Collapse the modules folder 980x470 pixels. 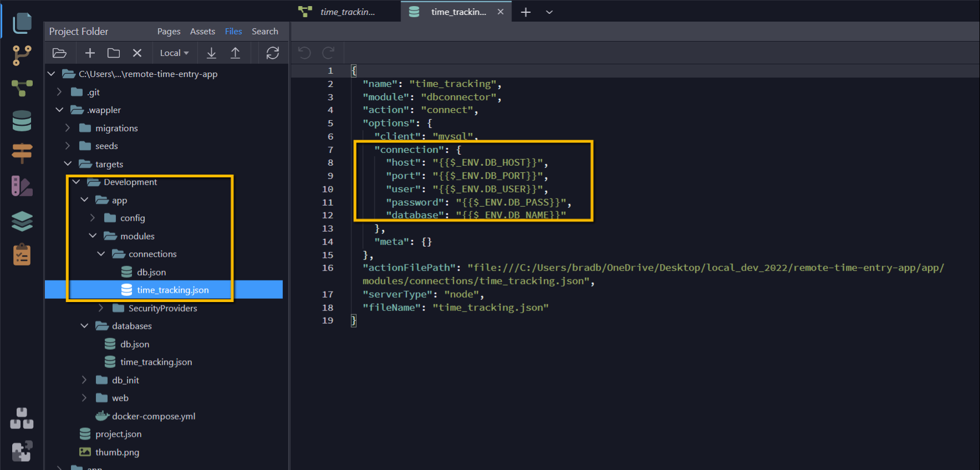pos(93,236)
